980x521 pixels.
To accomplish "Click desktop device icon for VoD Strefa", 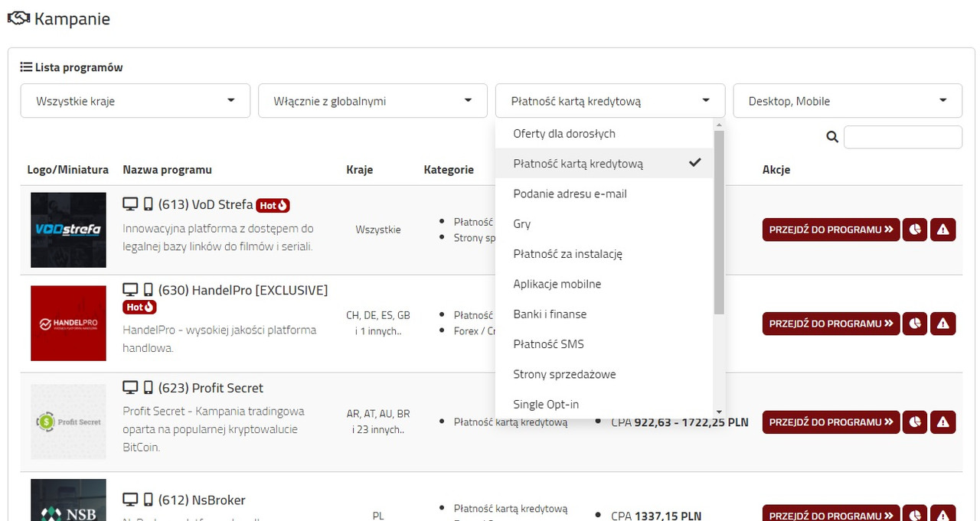I will tap(130, 204).
